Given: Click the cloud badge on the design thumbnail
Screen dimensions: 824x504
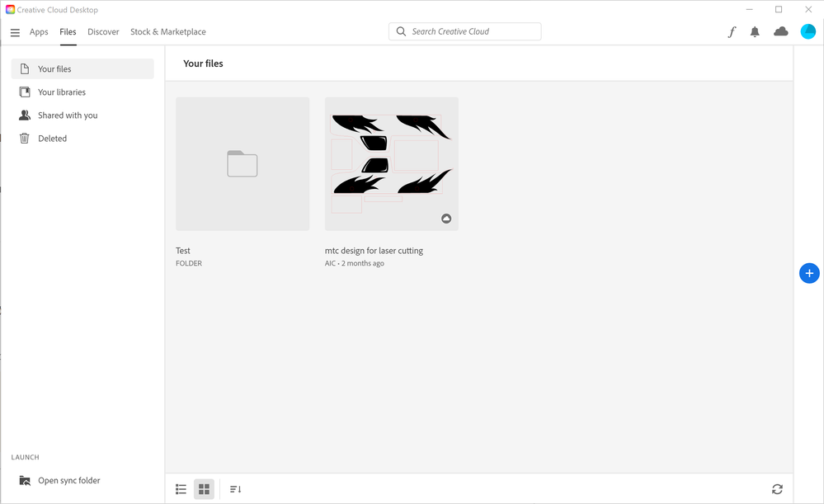Looking at the screenshot, I should [x=446, y=219].
